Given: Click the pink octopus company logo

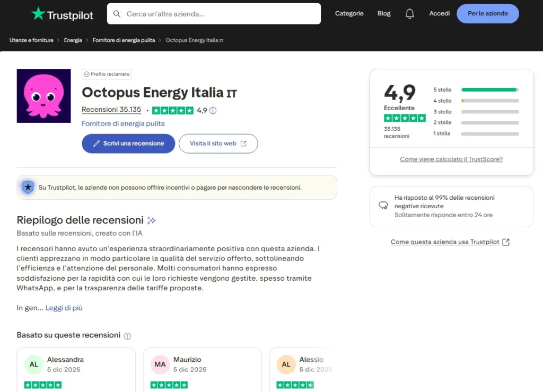Looking at the screenshot, I should (44, 96).
